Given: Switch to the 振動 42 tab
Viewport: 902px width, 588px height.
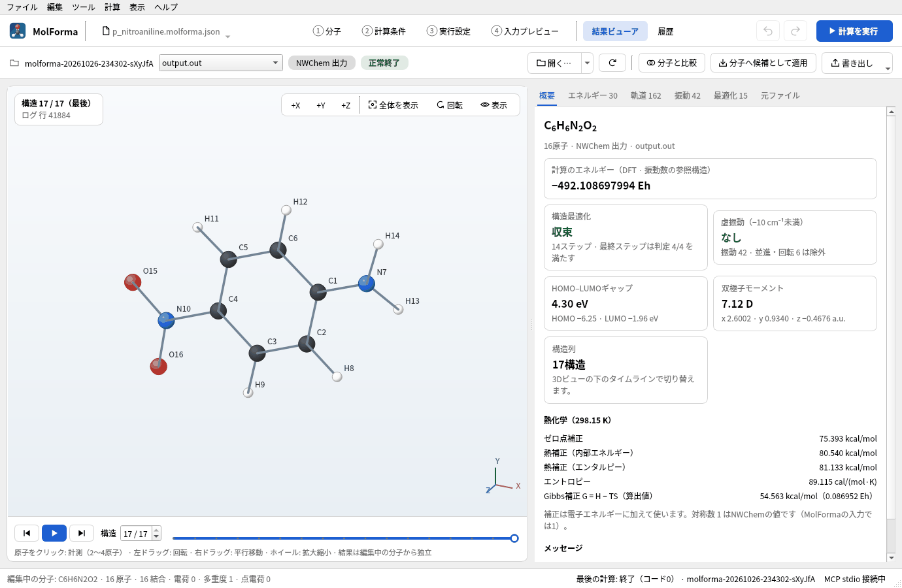Looking at the screenshot, I should [x=688, y=95].
